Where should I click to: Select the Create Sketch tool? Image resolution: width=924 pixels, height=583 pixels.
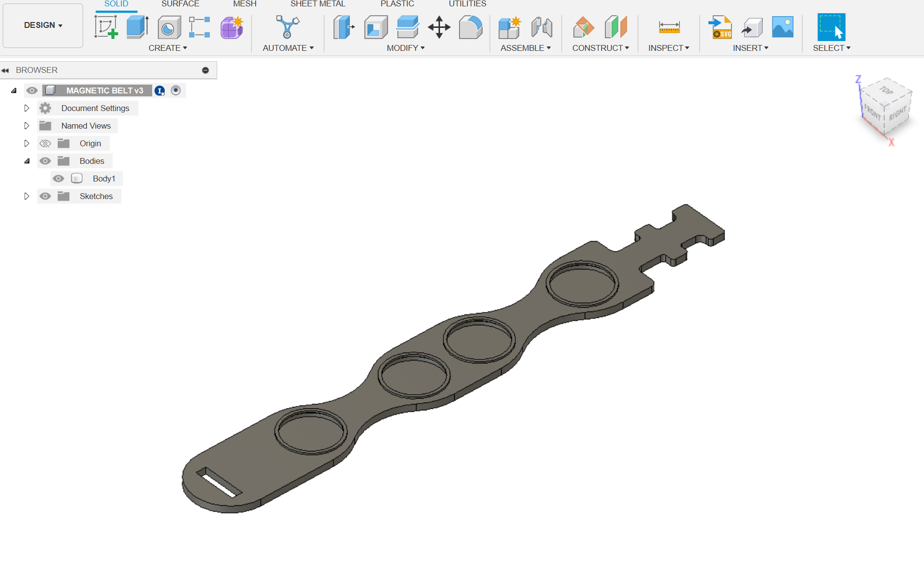[x=106, y=27]
